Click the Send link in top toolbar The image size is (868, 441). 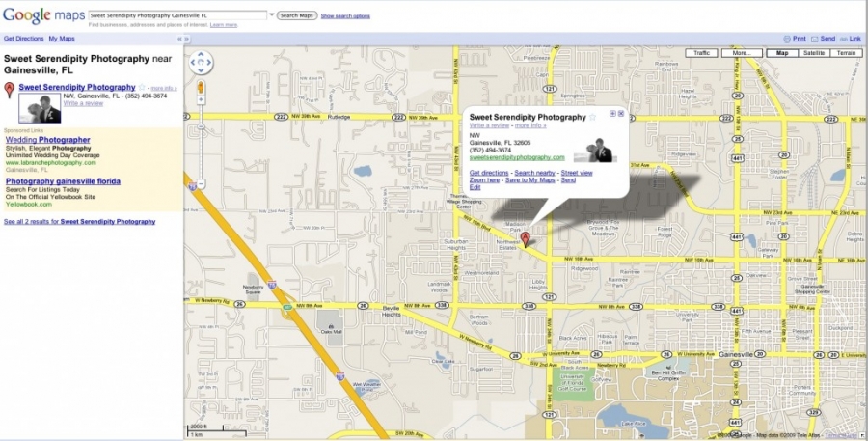tap(827, 39)
